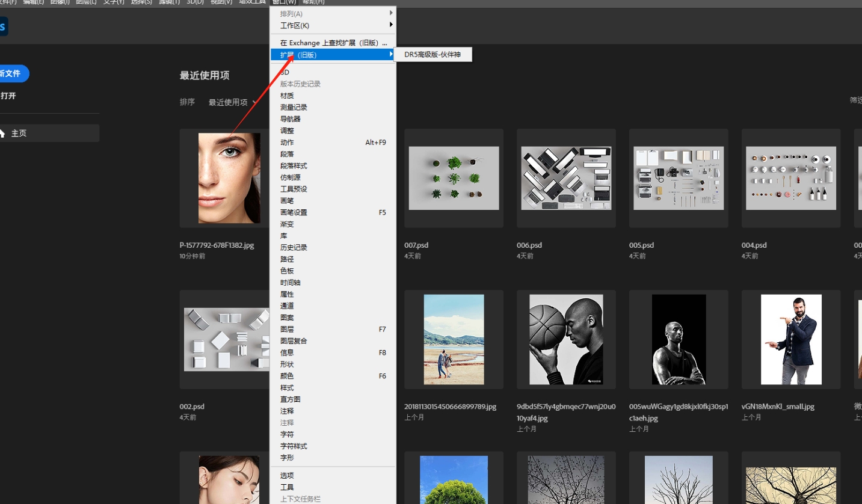Open the 色板 swatches panel entry
Viewport: 862px width, 504px height.
coord(287,271)
